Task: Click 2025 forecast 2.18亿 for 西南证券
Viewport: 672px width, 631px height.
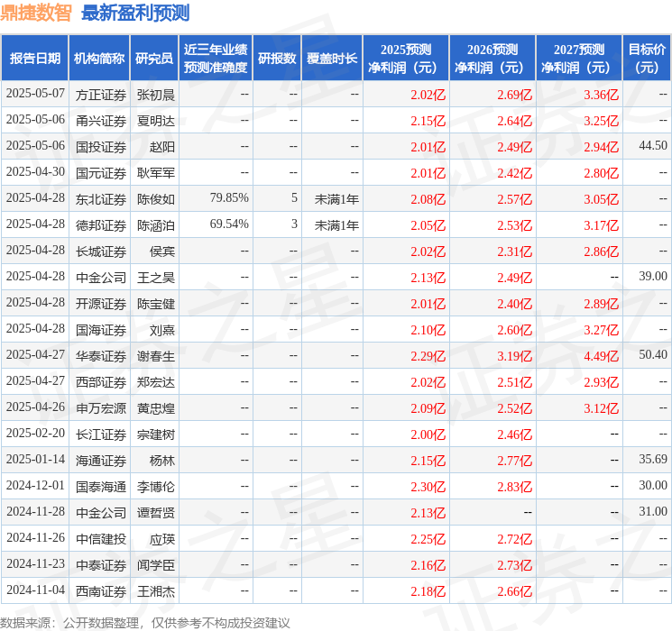Action: 428,591
